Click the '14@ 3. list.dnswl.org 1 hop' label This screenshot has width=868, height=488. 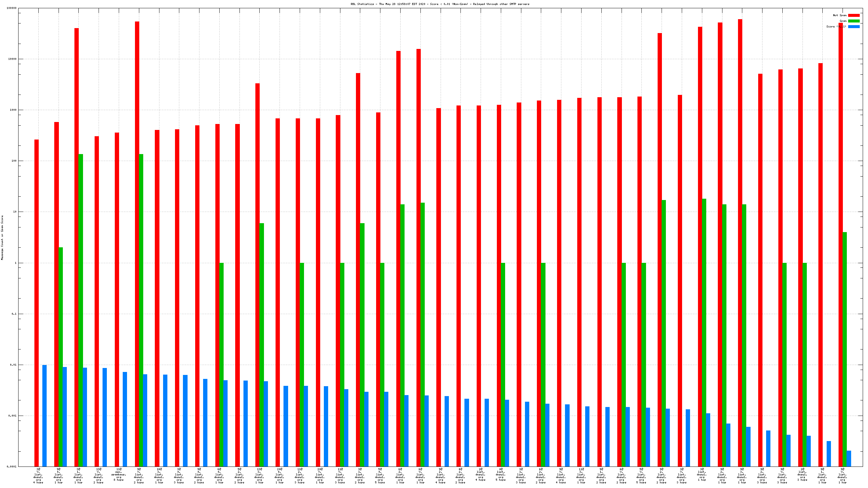pyautogui.click(x=159, y=476)
